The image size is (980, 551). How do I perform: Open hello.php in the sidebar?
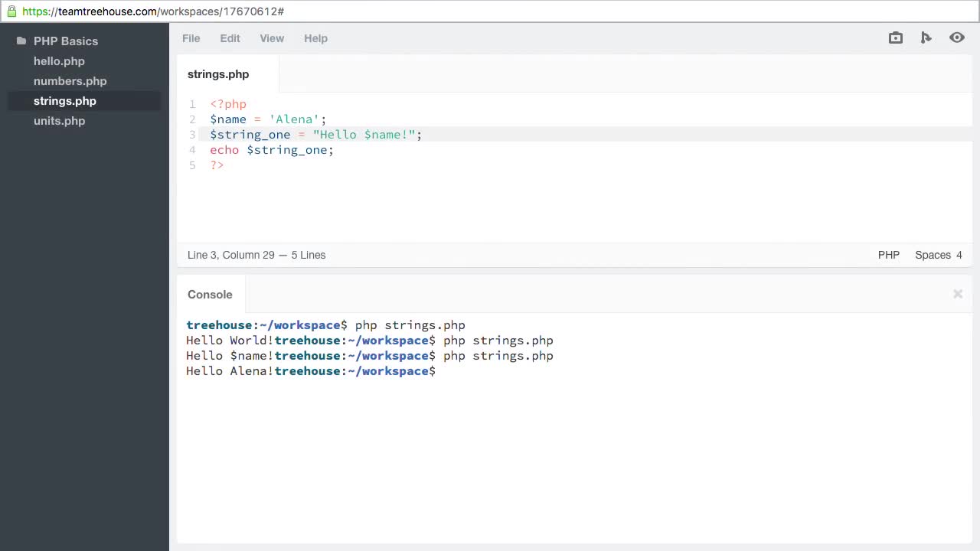pyautogui.click(x=59, y=61)
